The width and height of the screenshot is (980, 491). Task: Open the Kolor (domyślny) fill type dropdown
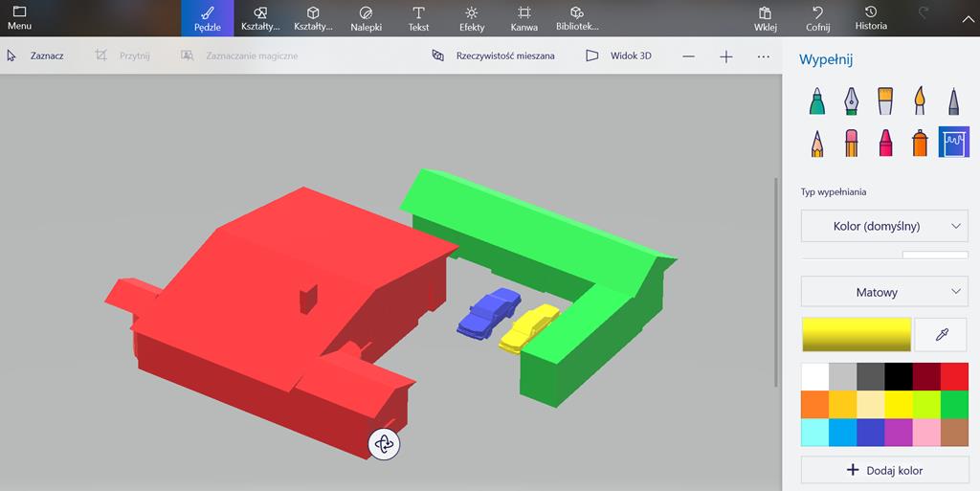tap(884, 227)
